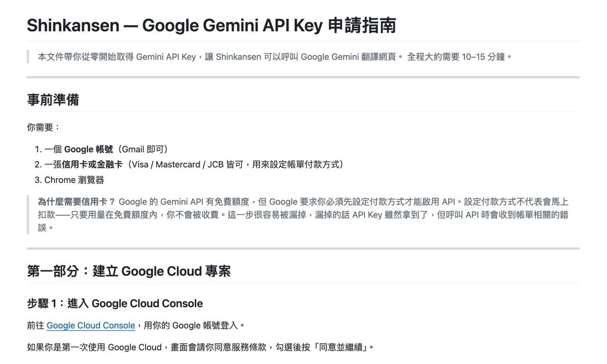
Task: Click the 事前準備 section heading
Action: point(53,100)
